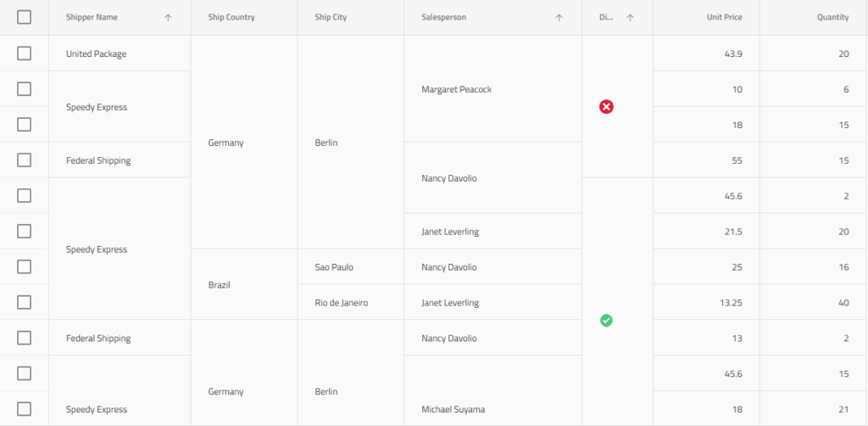Screen dimensions: 868x426
Task: Select the Quantity cell showing 40
Action: point(843,303)
